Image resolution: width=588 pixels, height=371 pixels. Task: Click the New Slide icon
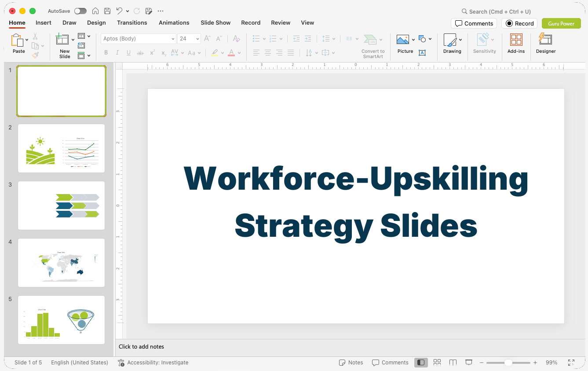pos(62,39)
